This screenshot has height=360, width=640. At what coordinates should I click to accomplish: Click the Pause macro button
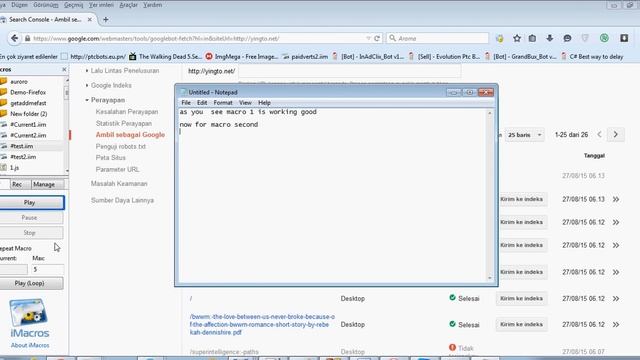[x=29, y=218]
